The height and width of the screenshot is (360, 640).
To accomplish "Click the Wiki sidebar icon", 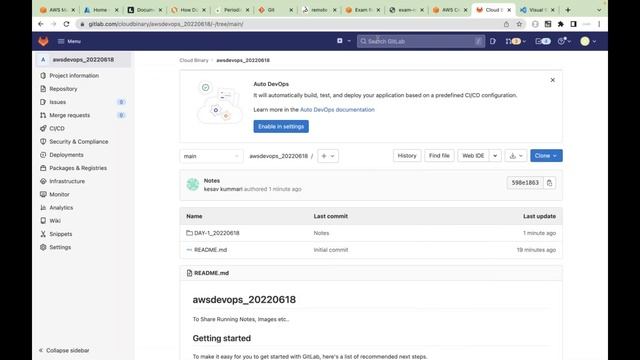I will click(x=43, y=221).
